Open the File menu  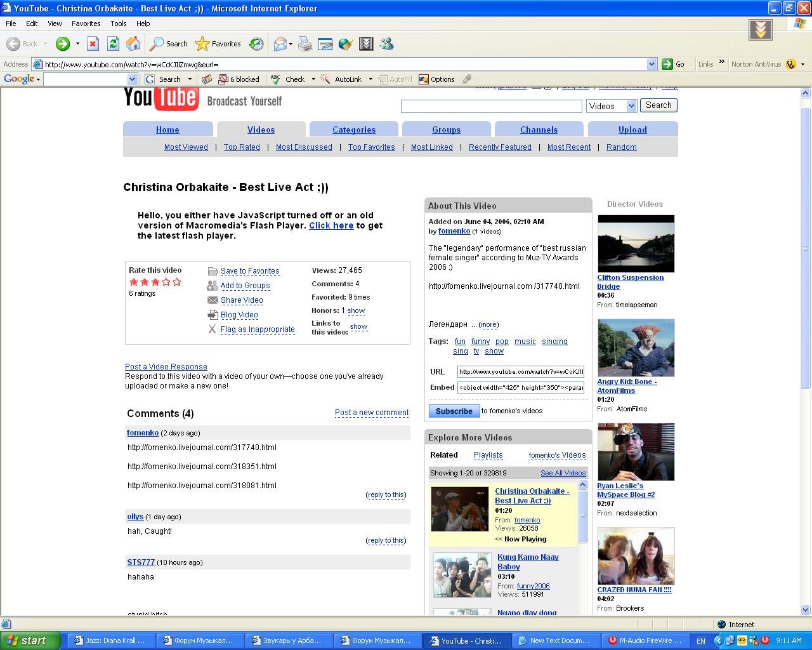pyautogui.click(x=11, y=23)
